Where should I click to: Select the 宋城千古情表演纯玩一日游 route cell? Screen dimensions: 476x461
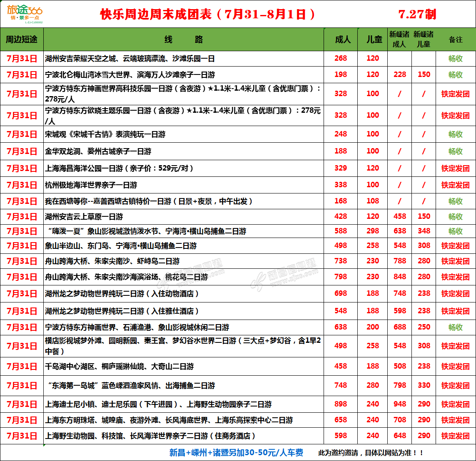105,134
